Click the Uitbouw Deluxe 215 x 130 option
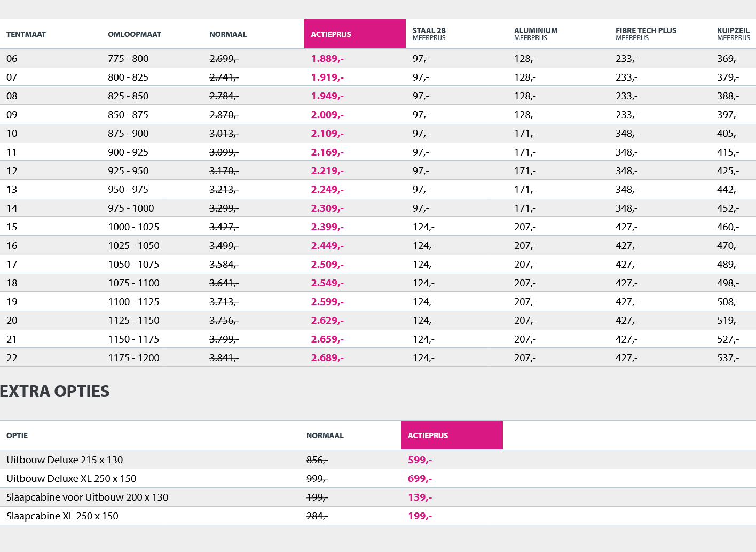The image size is (756, 552). [65, 460]
